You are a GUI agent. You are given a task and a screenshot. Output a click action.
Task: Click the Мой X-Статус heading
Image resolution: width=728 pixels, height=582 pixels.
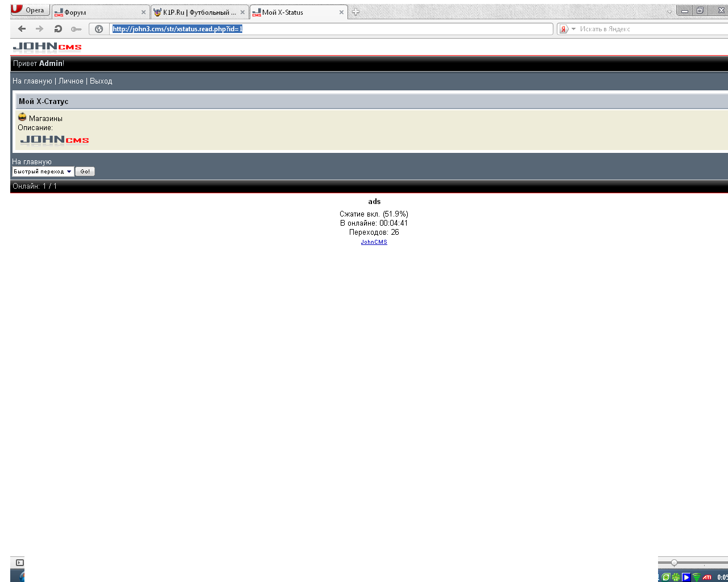43,102
